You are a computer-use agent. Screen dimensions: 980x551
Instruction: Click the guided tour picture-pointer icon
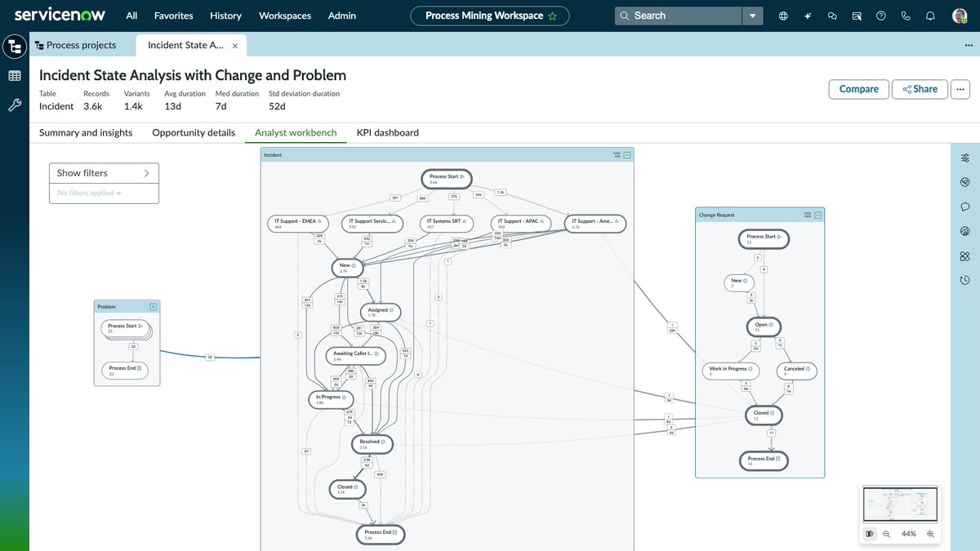857,16
